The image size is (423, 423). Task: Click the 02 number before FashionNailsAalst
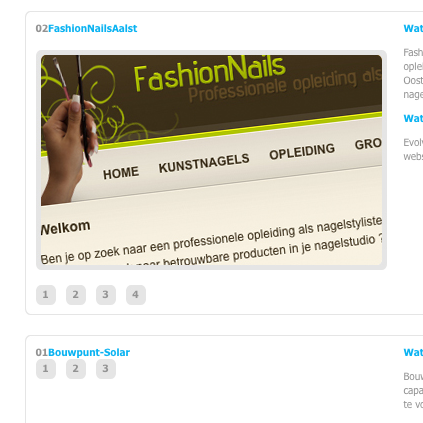(x=42, y=28)
